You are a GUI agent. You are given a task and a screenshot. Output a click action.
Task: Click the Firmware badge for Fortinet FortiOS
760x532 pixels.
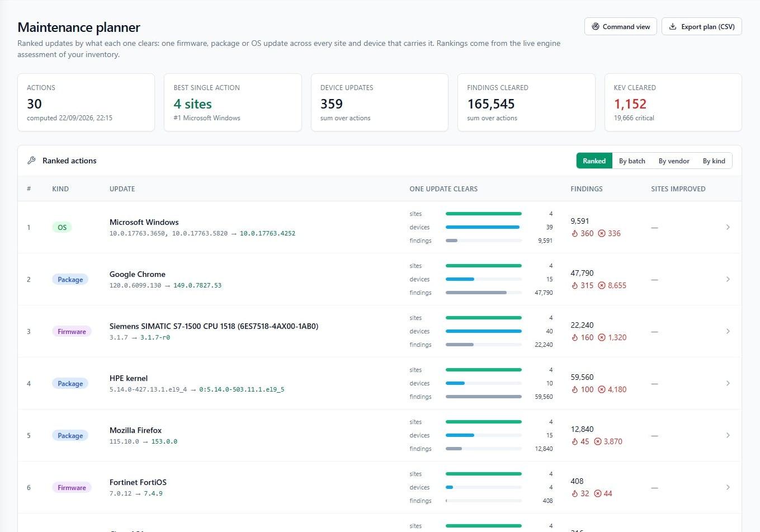coord(72,487)
